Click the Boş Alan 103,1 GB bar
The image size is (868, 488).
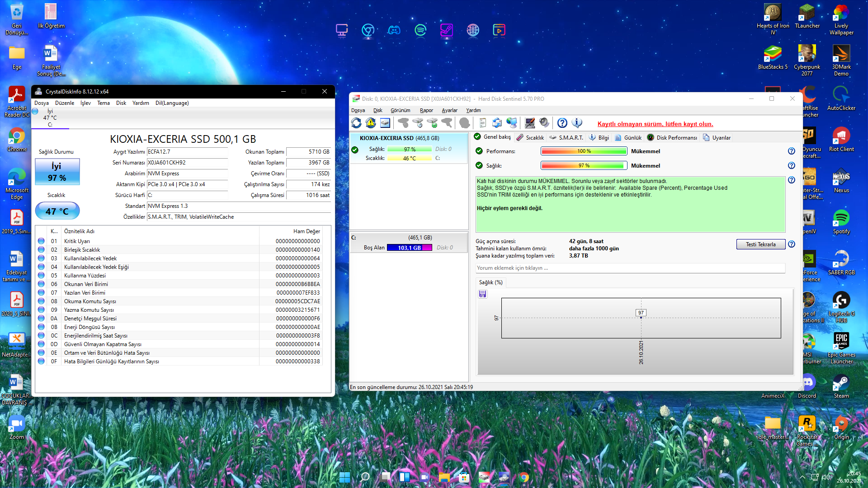[409, 248]
